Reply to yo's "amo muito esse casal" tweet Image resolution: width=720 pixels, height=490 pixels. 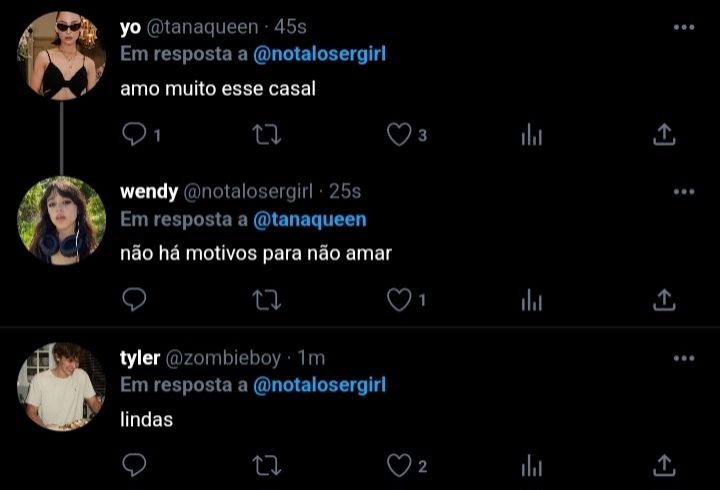click(134, 135)
